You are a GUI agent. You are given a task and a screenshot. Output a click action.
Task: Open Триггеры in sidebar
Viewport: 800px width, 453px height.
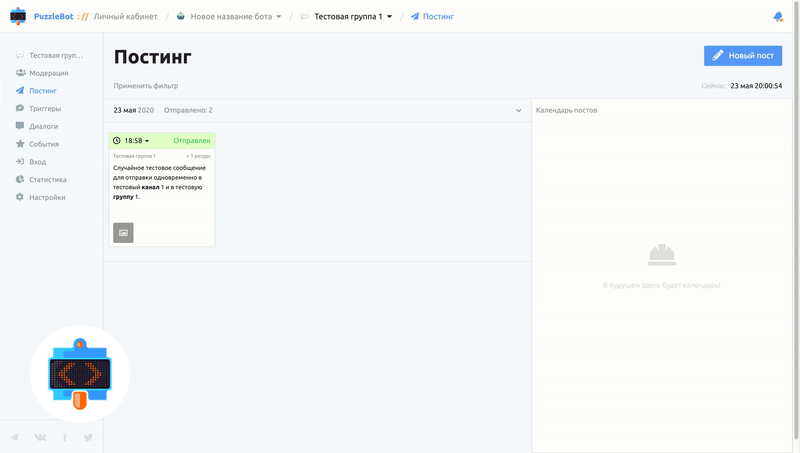pyautogui.click(x=45, y=108)
